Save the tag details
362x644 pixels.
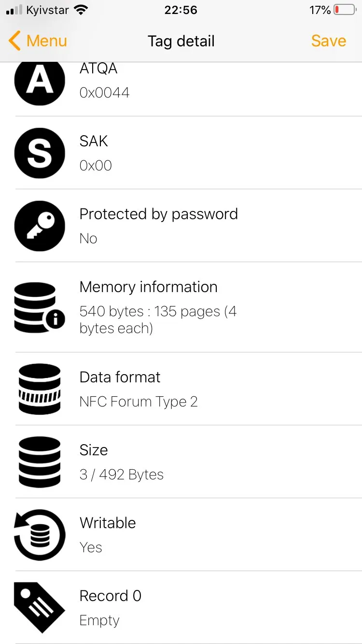click(328, 41)
